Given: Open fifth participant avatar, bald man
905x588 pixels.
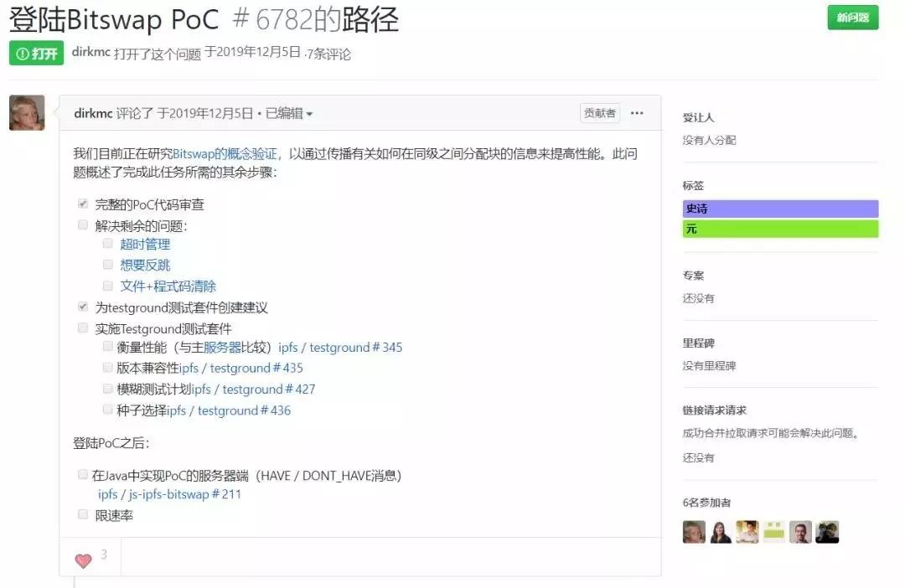Looking at the screenshot, I should pos(800,532).
